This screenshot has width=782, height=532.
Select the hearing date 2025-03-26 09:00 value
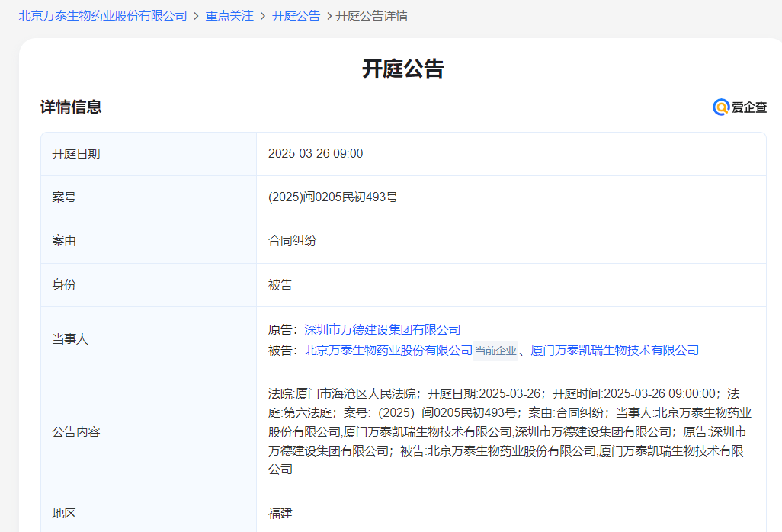pyautogui.click(x=316, y=154)
